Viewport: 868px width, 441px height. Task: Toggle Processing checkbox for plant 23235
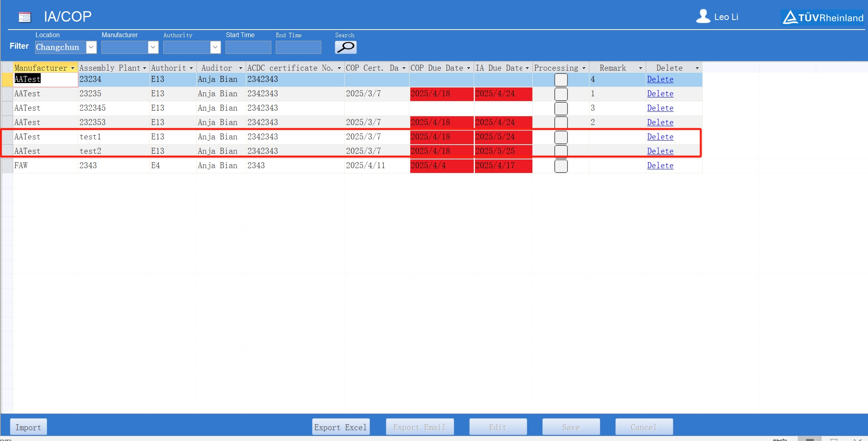tap(561, 94)
